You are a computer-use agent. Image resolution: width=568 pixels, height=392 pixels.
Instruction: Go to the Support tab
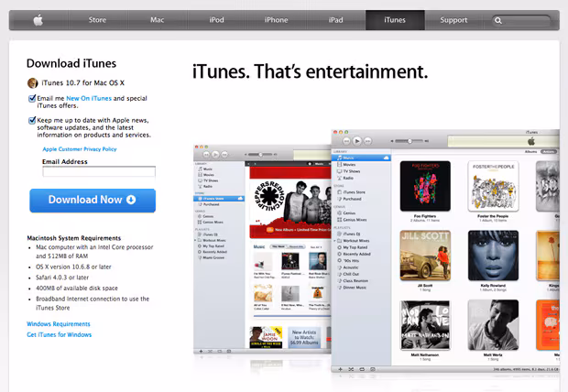pyautogui.click(x=453, y=20)
